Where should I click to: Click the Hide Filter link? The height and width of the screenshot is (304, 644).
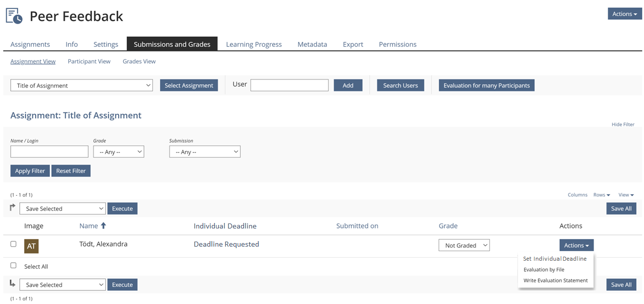pos(623,124)
